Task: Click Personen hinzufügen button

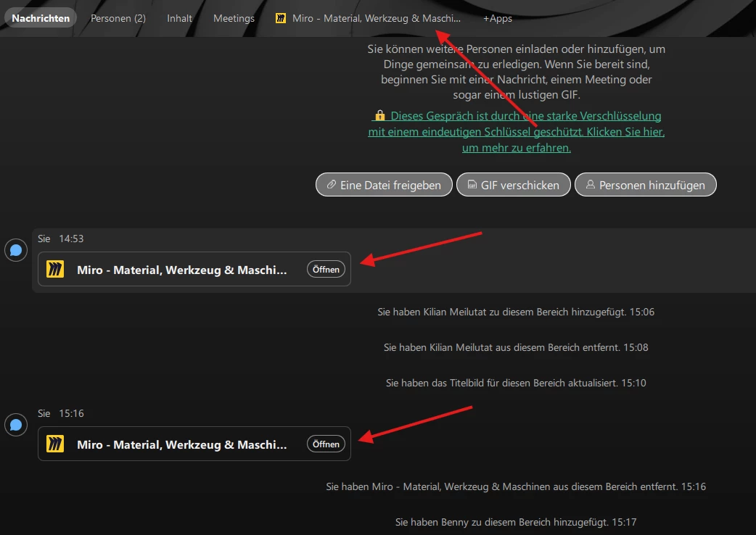Action: tap(646, 185)
